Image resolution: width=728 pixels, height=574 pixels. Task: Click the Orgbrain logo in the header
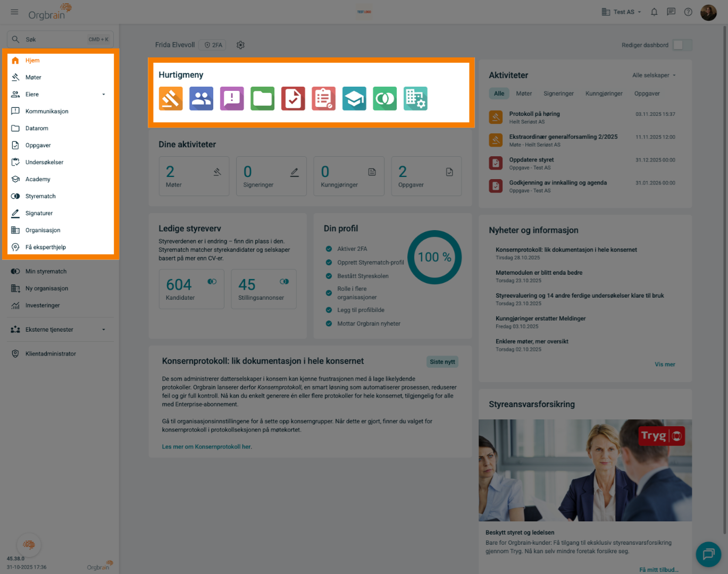[49, 11]
